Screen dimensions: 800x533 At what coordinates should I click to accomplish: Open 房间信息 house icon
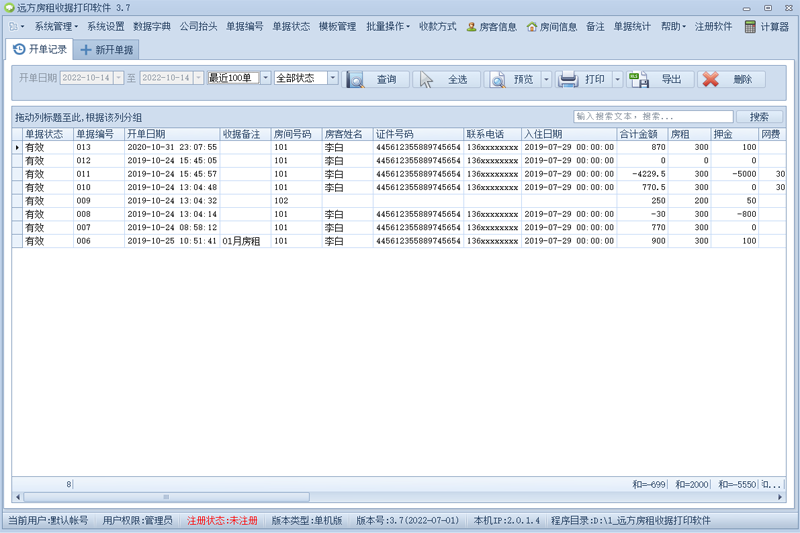532,27
